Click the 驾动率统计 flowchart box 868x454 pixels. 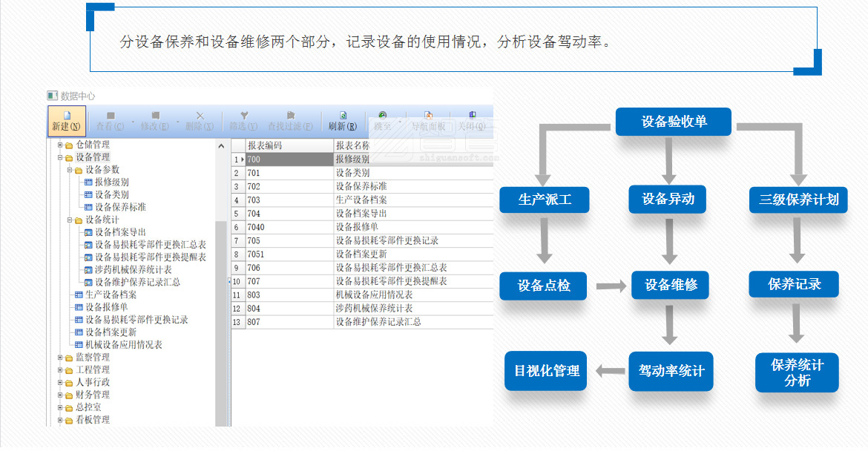(x=671, y=370)
